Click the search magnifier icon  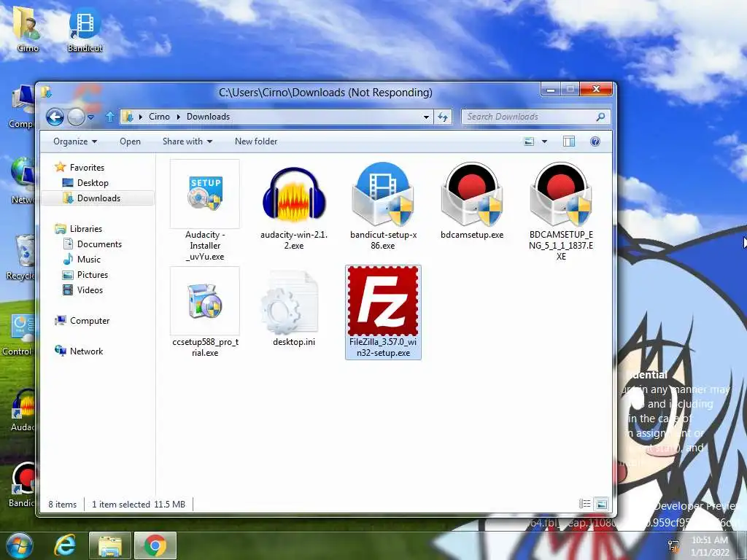pos(601,117)
